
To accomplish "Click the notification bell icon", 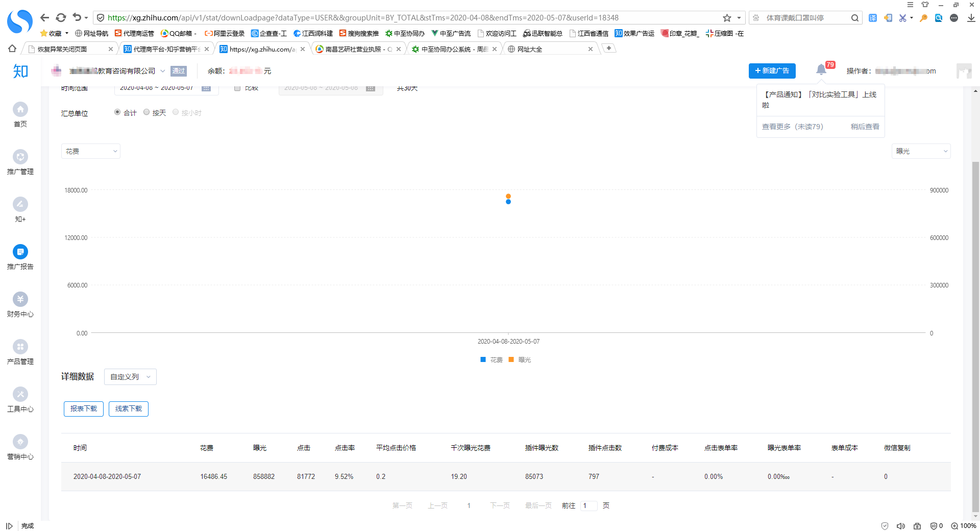I will click(821, 70).
